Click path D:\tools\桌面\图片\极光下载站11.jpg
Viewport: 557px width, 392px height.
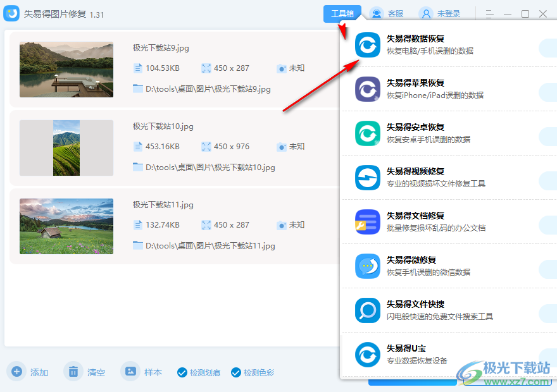click(210, 246)
